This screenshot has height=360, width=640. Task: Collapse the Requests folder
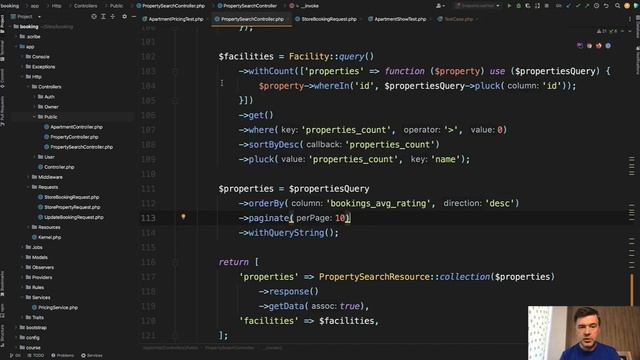pyautogui.click(x=29, y=187)
